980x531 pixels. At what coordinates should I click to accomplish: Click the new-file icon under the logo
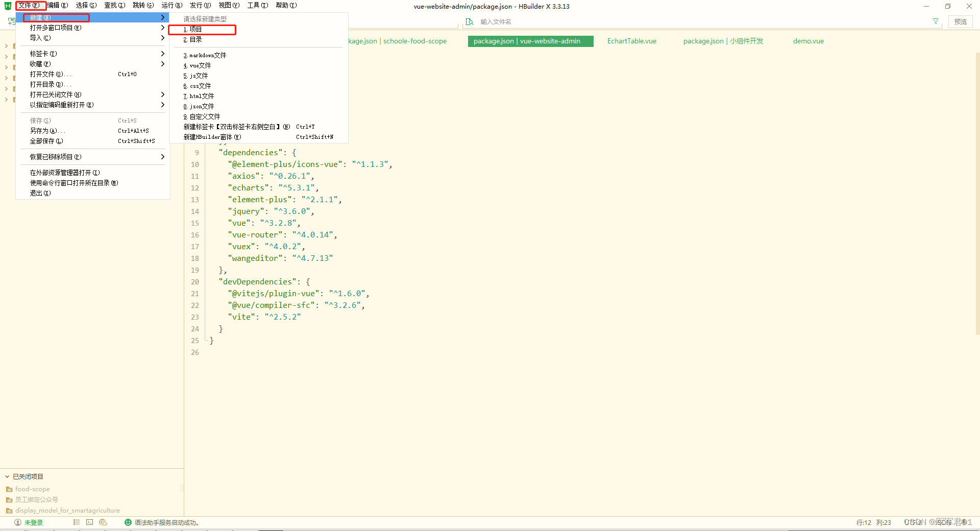pos(11,21)
